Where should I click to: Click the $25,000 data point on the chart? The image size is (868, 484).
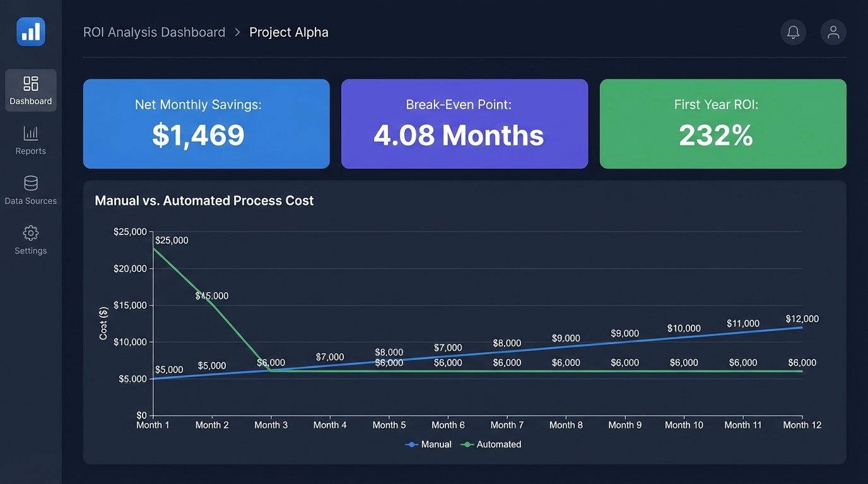(153, 248)
